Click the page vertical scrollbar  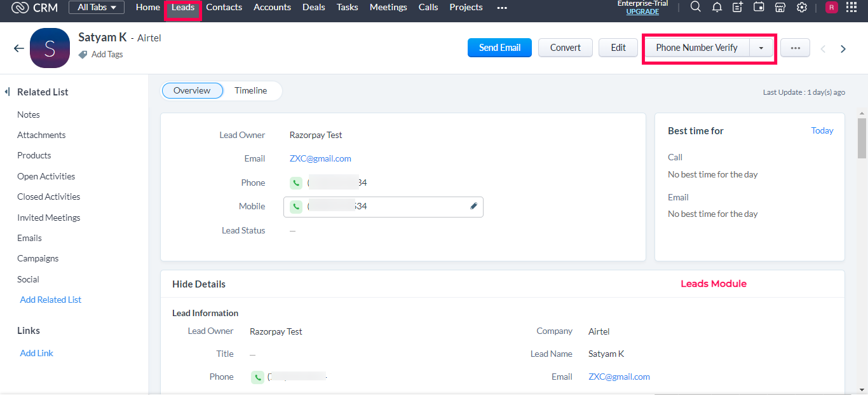(862, 138)
